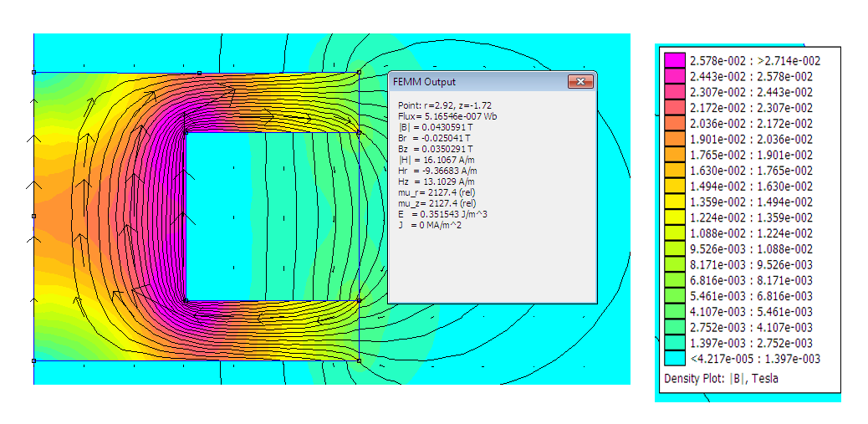Select the |B| = 0.0430591 T value

435,127
